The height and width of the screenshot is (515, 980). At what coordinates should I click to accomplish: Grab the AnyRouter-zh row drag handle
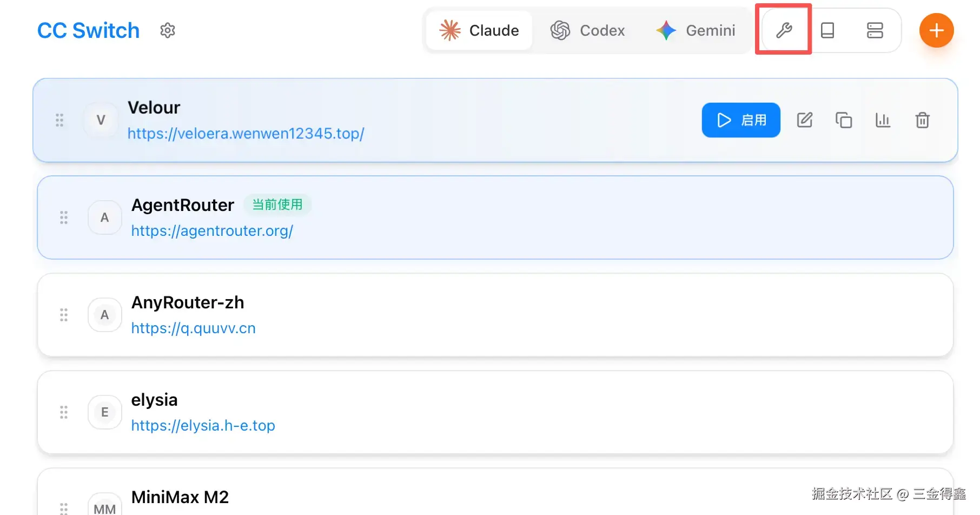click(x=64, y=315)
